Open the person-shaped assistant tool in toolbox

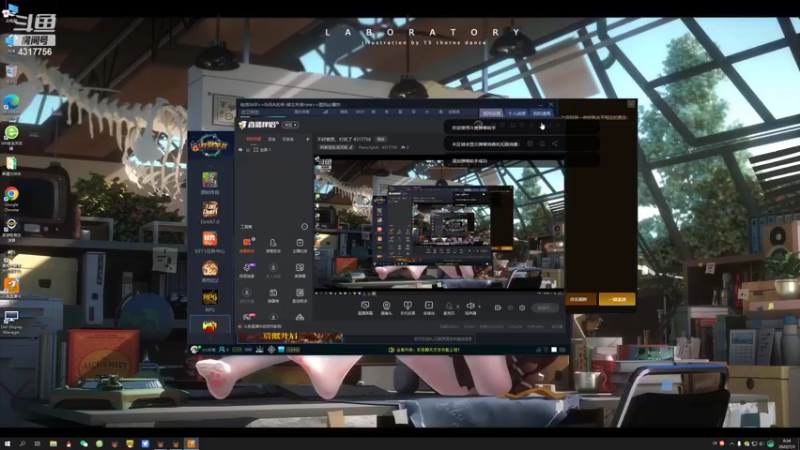[x=273, y=245]
